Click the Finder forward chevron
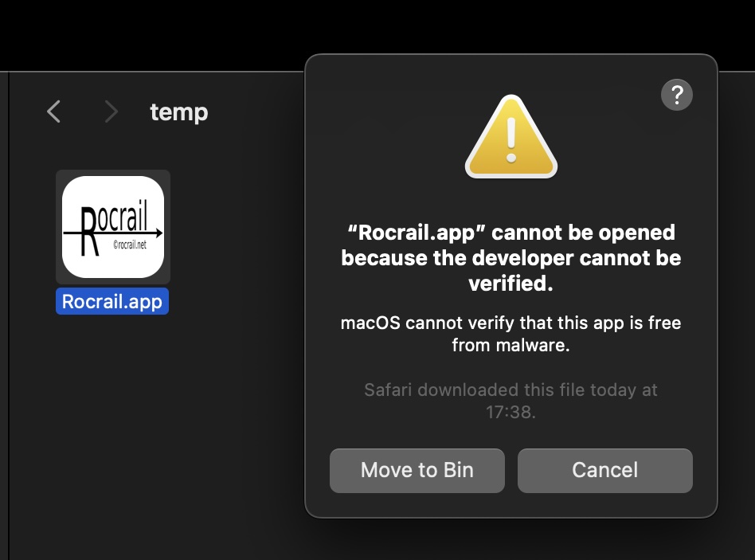This screenshot has height=560, width=755. tap(111, 112)
